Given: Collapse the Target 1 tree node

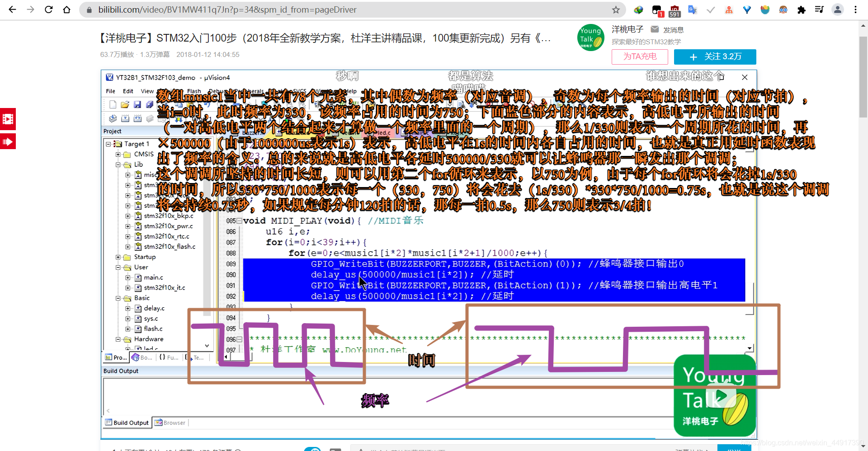Looking at the screenshot, I should pyautogui.click(x=108, y=144).
